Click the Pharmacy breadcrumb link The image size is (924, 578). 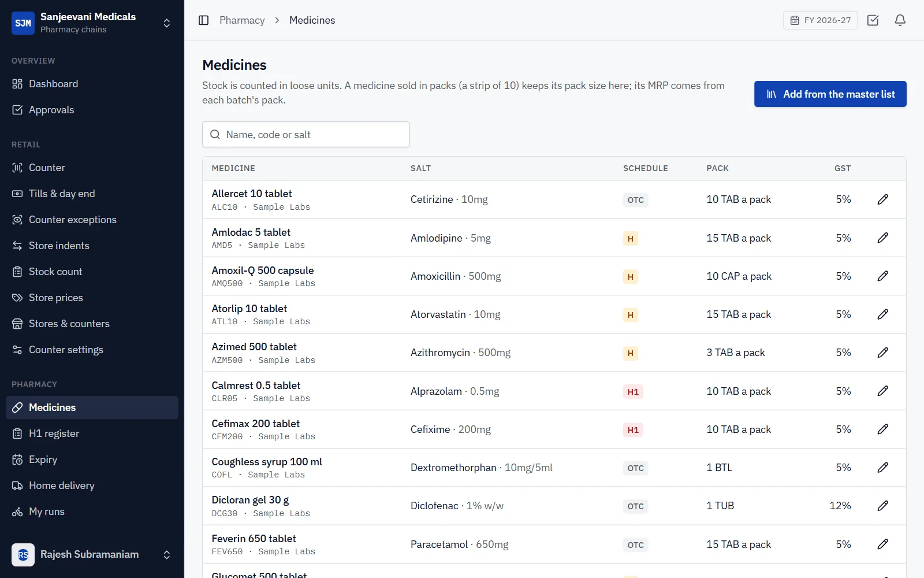click(x=242, y=20)
